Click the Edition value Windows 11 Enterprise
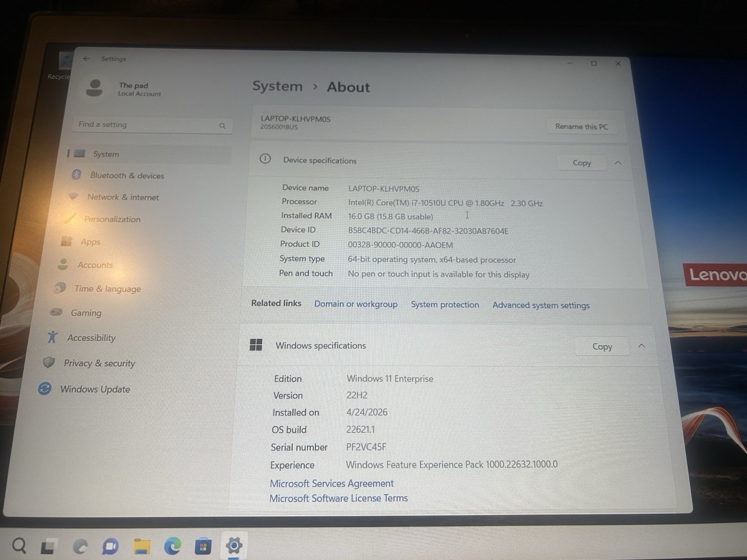 (x=390, y=378)
